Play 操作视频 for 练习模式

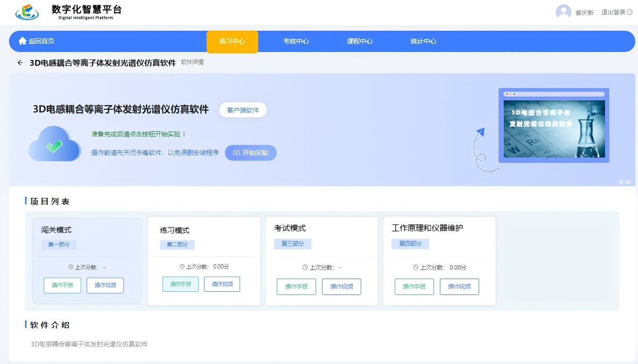coord(222,284)
